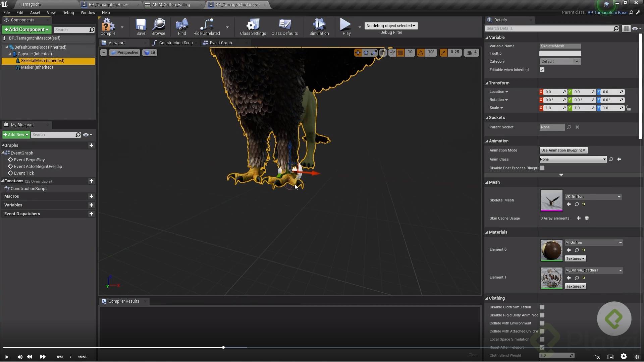Image resolution: width=644 pixels, height=362 pixels.
Task: Click the Compile toolbar icon
Action: (108, 26)
